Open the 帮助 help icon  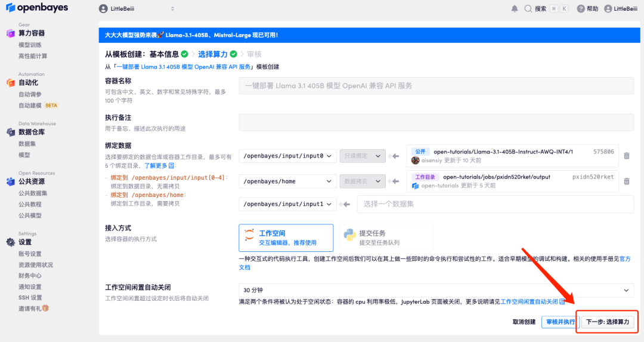[580, 8]
